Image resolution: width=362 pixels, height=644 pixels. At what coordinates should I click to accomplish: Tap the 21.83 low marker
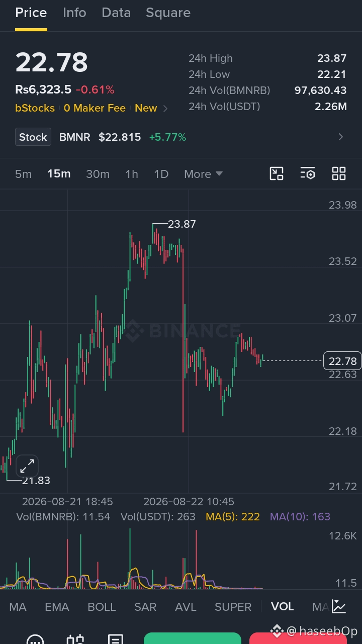(36, 481)
